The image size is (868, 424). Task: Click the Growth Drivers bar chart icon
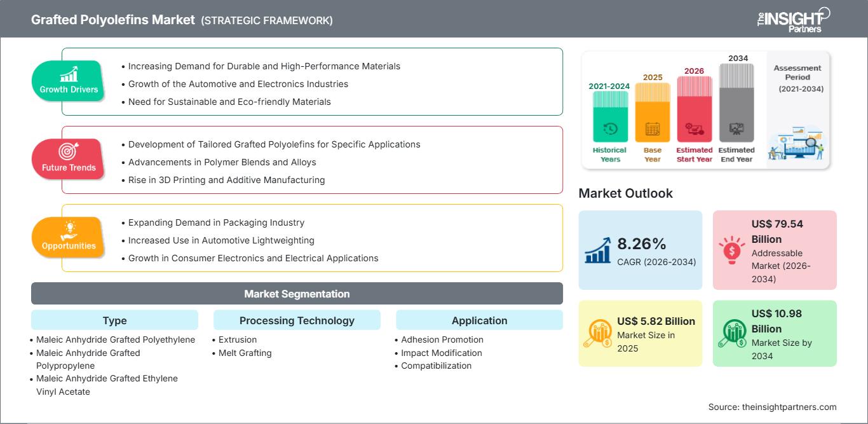[x=69, y=74]
